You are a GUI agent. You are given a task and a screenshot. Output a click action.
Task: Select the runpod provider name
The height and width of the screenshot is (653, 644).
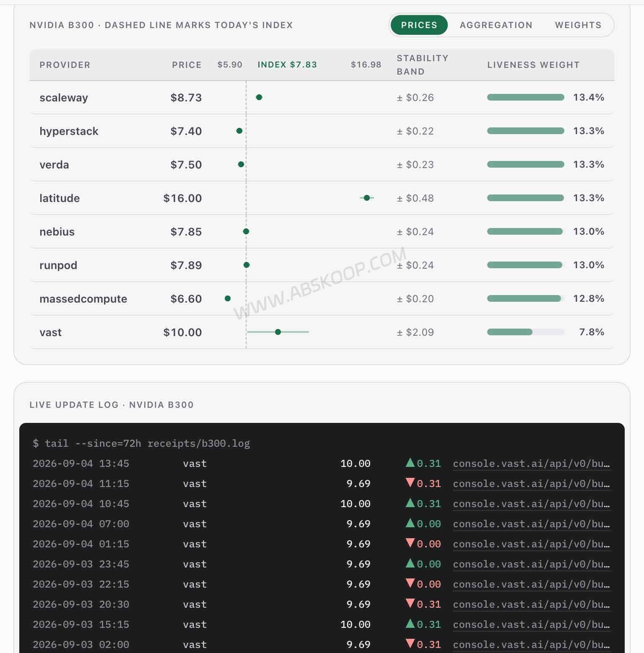[x=58, y=265]
